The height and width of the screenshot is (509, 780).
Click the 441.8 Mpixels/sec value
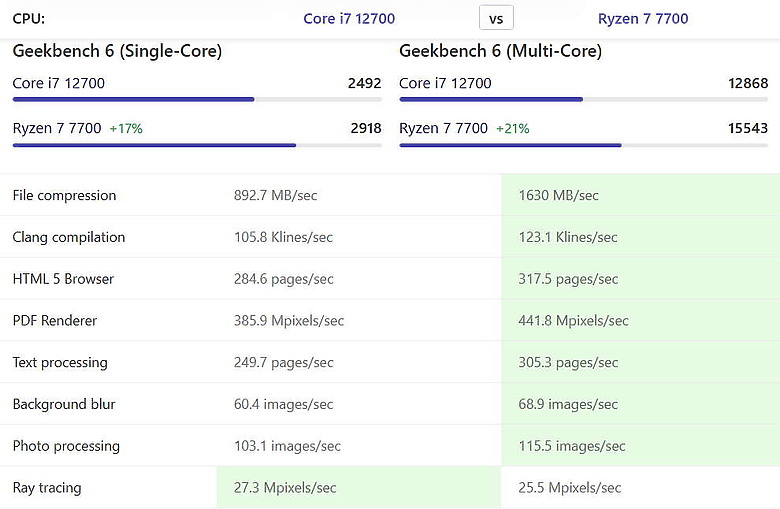(573, 321)
